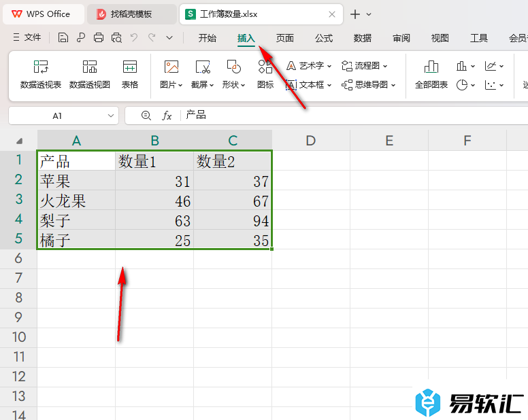The image size is (528, 420).
Task: Switch to the WPS Office home tab
Action: coord(44,14)
